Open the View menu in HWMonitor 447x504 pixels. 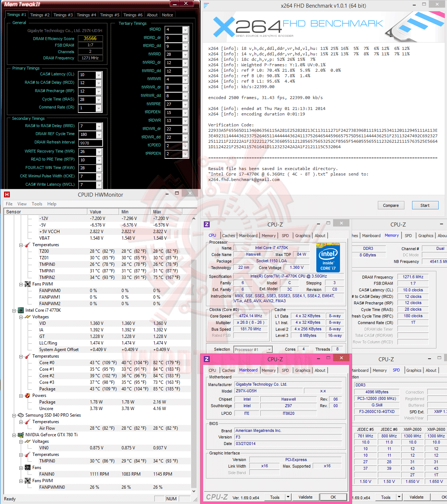[x=22, y=204]
